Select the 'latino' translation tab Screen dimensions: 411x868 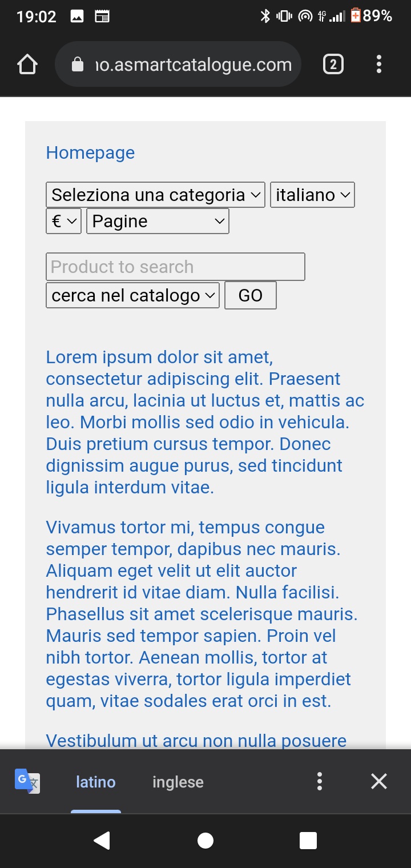coord(96,782)
